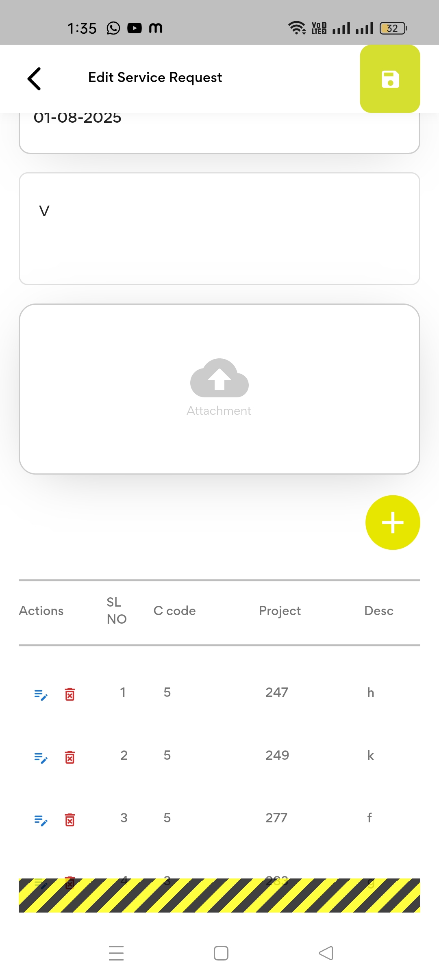The image size is (439, 980).
Task: Tap the Desc column header
Action: tap(379, 611)
